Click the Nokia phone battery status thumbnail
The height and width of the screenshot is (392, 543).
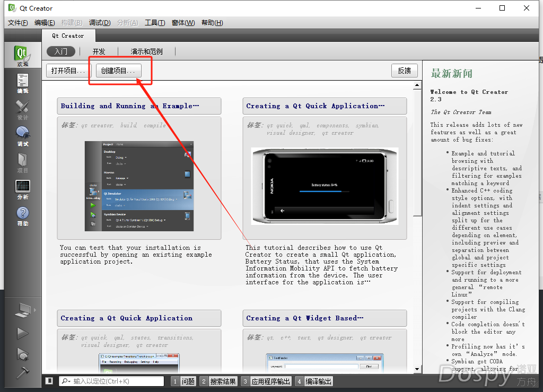325,186
